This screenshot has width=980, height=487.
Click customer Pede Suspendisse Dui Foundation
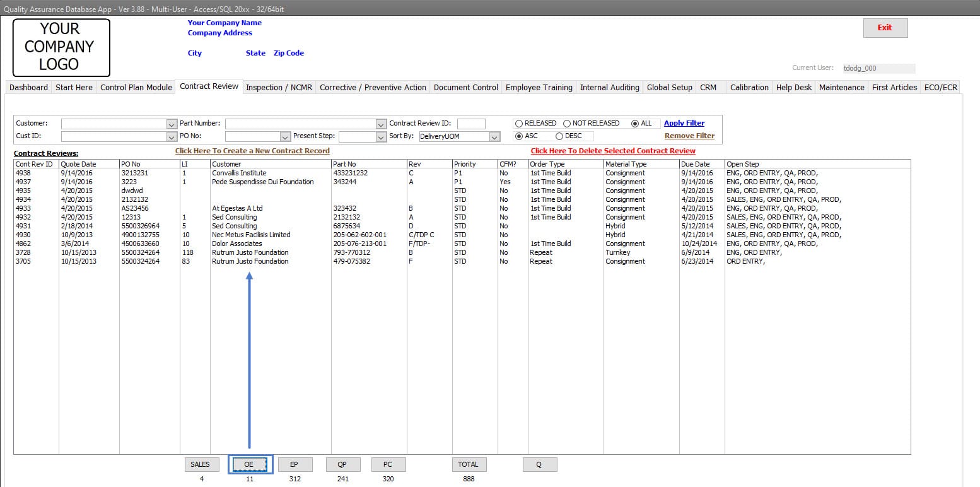click(262, 182)
